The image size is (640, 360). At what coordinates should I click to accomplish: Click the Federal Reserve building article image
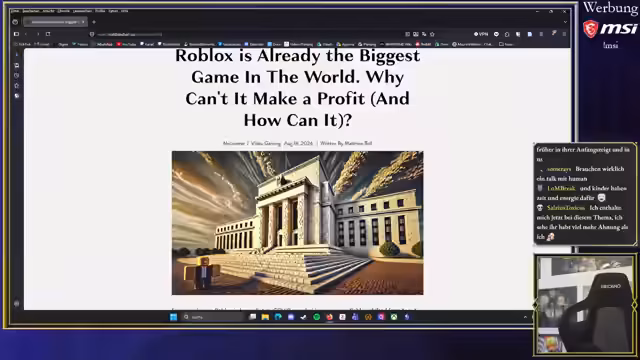point(298,223)
